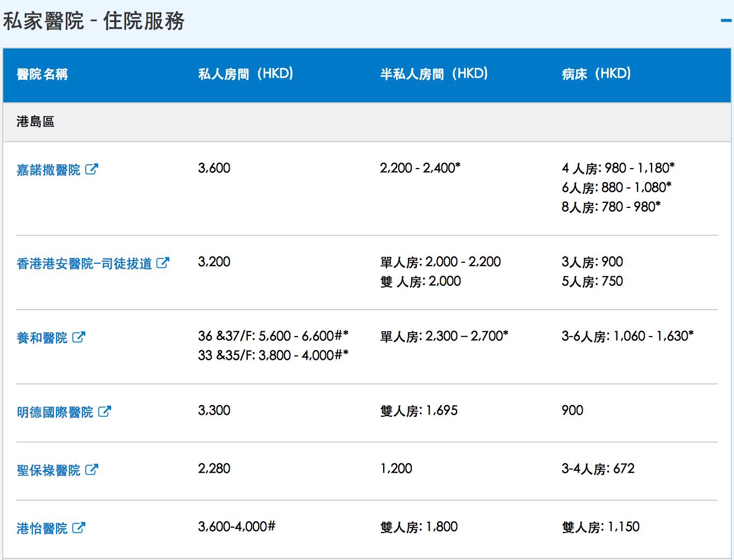This screenshot has width=734, height=560.
Task: Click 明德國際醫院 ward bed price 900
Action: click(x=572, y=410)
